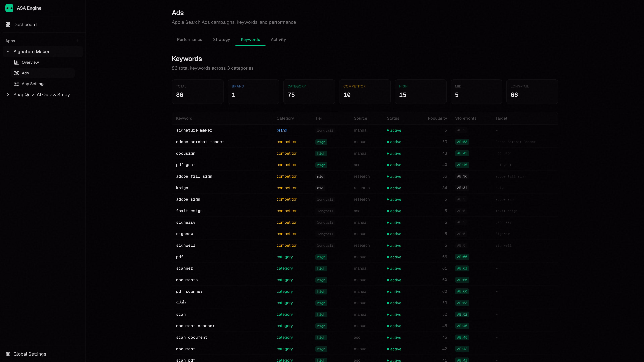The height and width of the screenshot is (362, 644).
Task: Click the AE:66 storefront badge for pdf
Action: point(462,257)
